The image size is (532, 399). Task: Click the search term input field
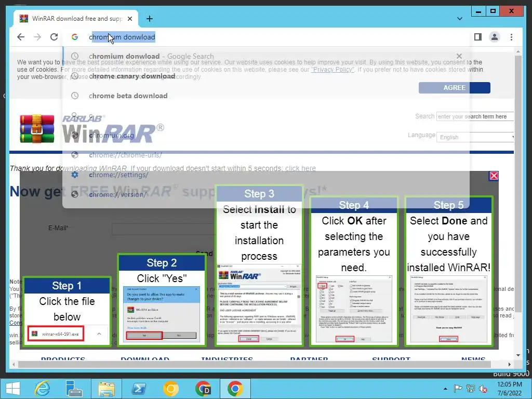coord(475,116)
